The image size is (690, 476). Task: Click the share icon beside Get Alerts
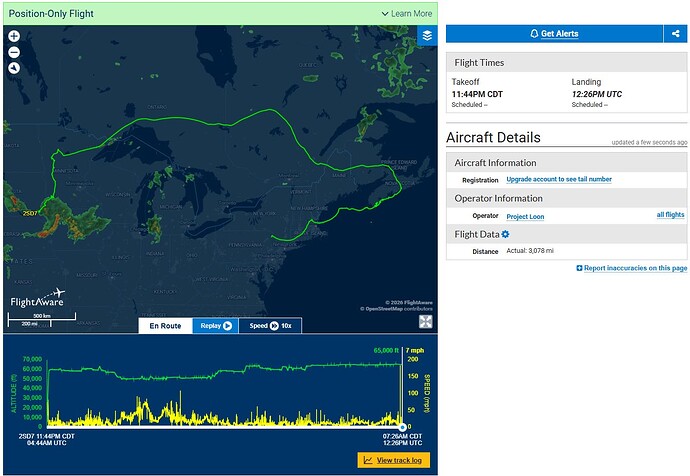tap(675, 33)
